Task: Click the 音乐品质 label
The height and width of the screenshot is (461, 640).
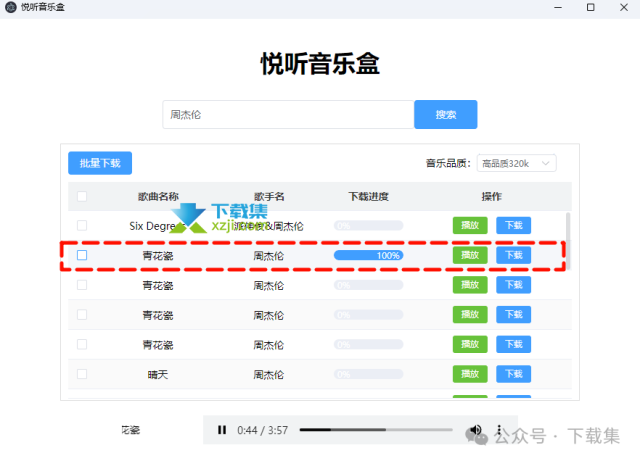Action: pos(449,163)
